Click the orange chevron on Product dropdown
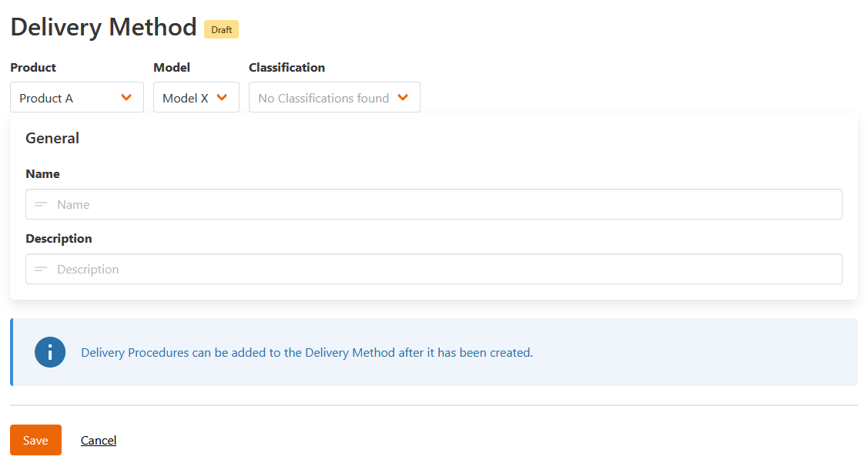This screenshot has height=460, width=868. point(126,97)
